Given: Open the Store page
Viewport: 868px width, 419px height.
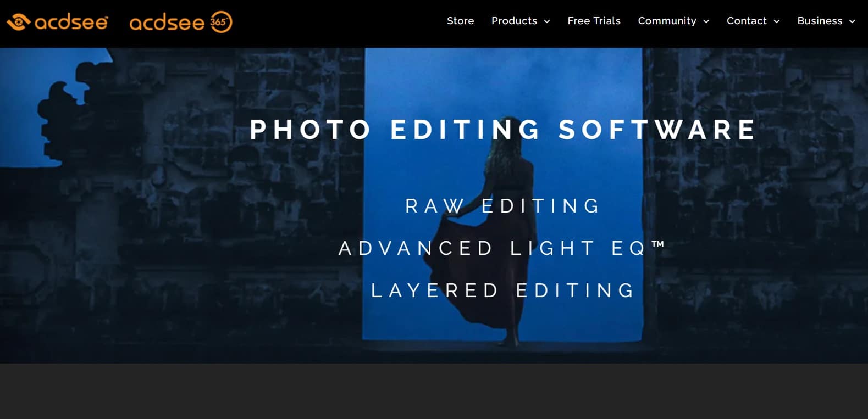Looking at the screenshot, I should [x=460, y=21].
